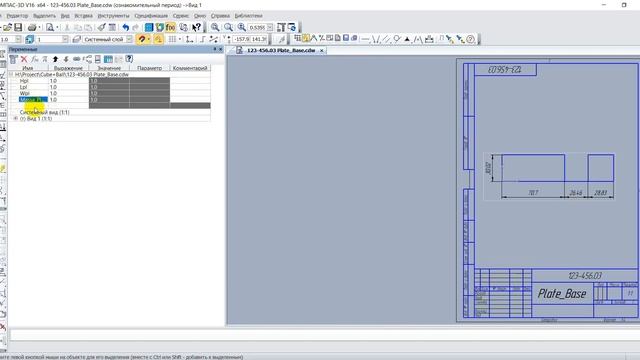640x360 pixels.
Task: Click the print icon
Action: coord(32,27)
